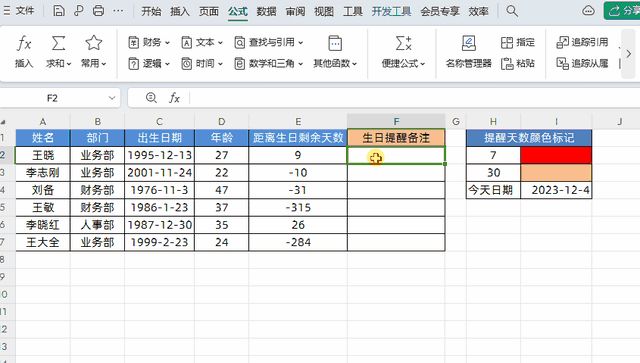This screenshot has height=363, width=640.
Task: Click the select-all corner button
Action: point(4,122)
